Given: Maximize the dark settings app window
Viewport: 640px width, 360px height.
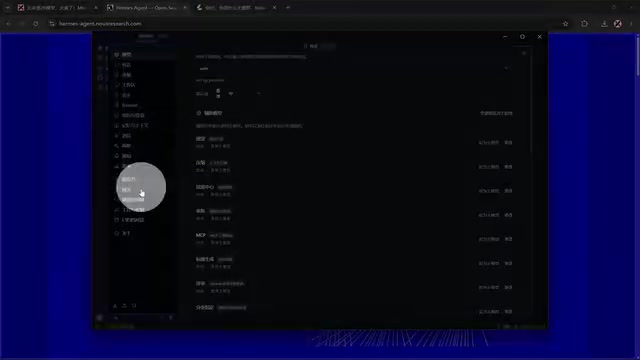Looking at the screenshot, I should tap(522, 37).
